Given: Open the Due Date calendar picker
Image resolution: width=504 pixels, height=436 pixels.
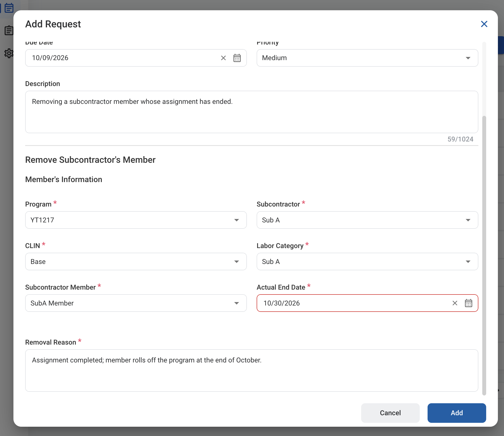Looking at the screenshot, I should click(x=237, y=58).
